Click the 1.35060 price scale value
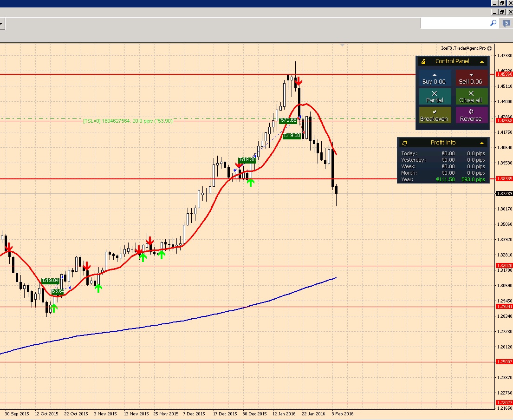The height and width of the screenshot is (420, 513). pos(505,224)
